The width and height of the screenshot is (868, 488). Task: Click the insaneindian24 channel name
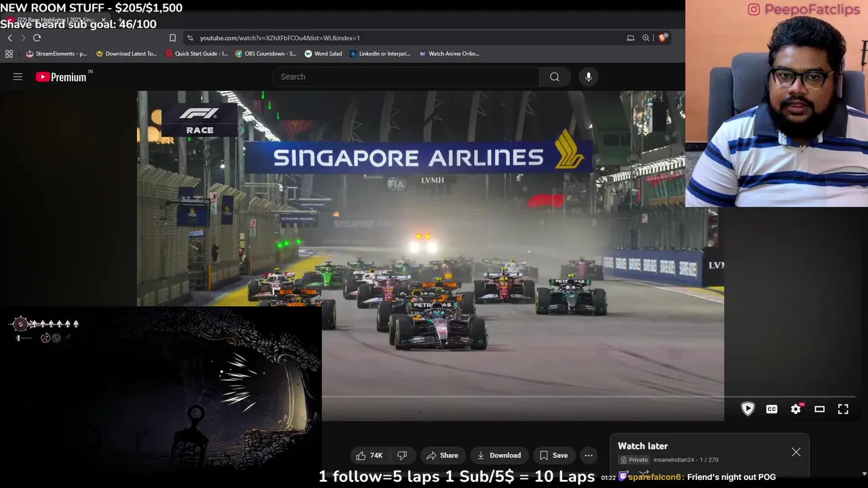(673, 460)
